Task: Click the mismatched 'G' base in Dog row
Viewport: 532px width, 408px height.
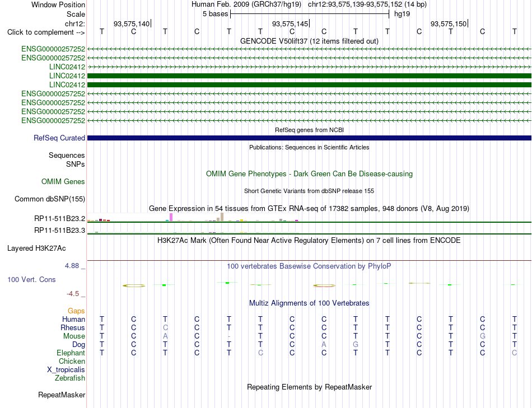Action: click(356, 345)
